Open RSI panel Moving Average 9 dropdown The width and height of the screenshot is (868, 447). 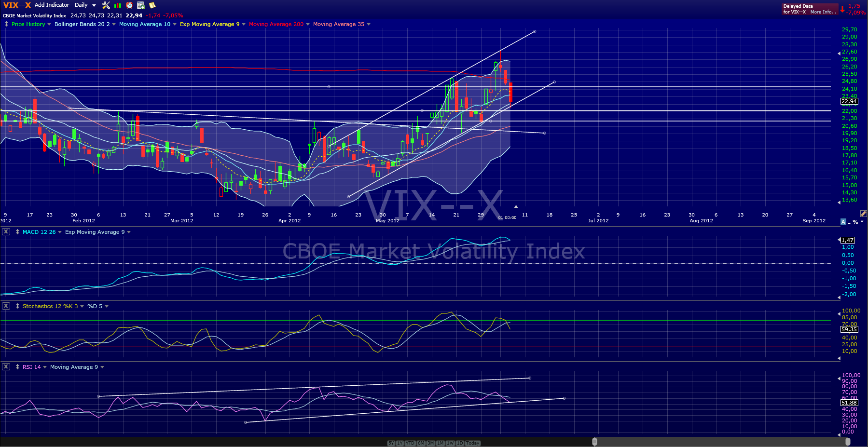pos(102,367)
